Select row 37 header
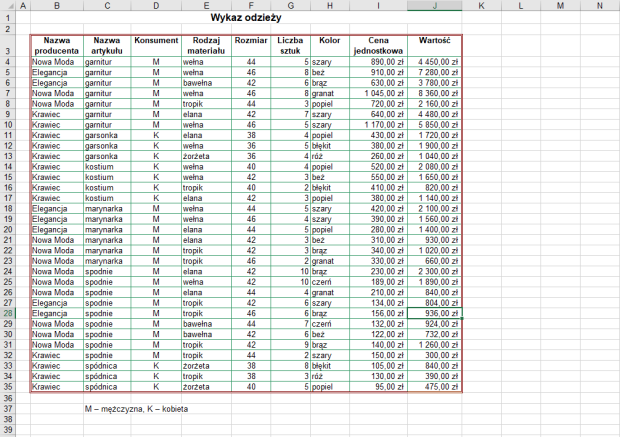The height and width of the screenshot is (437, 620). coord(10,408)
